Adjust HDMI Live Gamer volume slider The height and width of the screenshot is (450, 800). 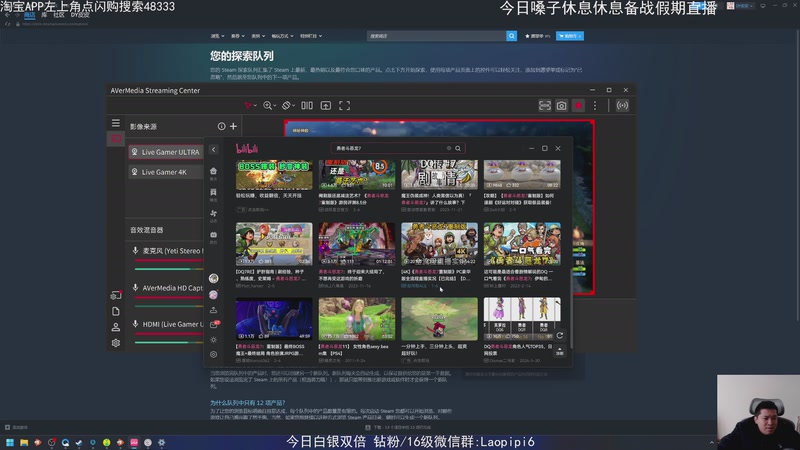click(x=169, y=342)
